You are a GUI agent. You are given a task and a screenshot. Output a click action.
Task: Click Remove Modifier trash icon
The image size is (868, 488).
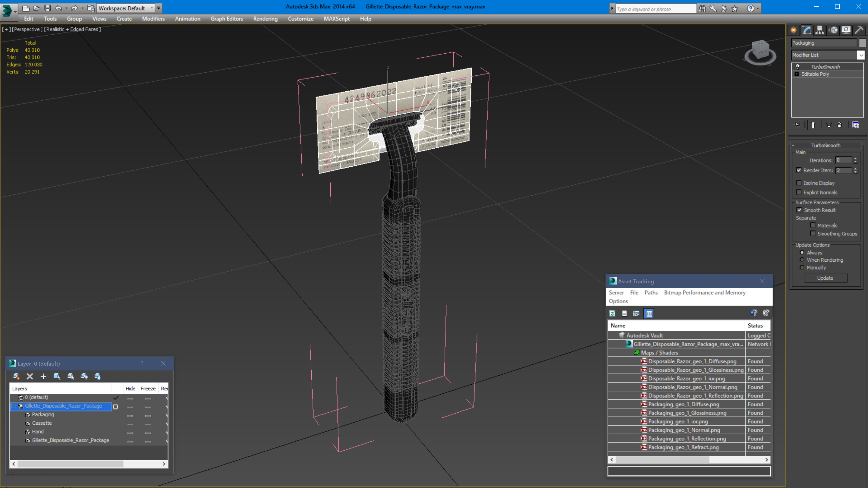point(840,125)
